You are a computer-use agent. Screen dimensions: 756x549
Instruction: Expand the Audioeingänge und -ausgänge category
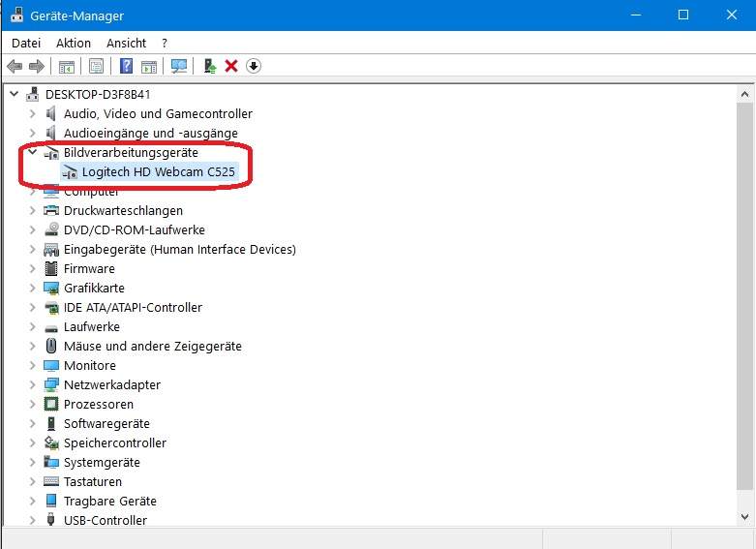[32, 133]
